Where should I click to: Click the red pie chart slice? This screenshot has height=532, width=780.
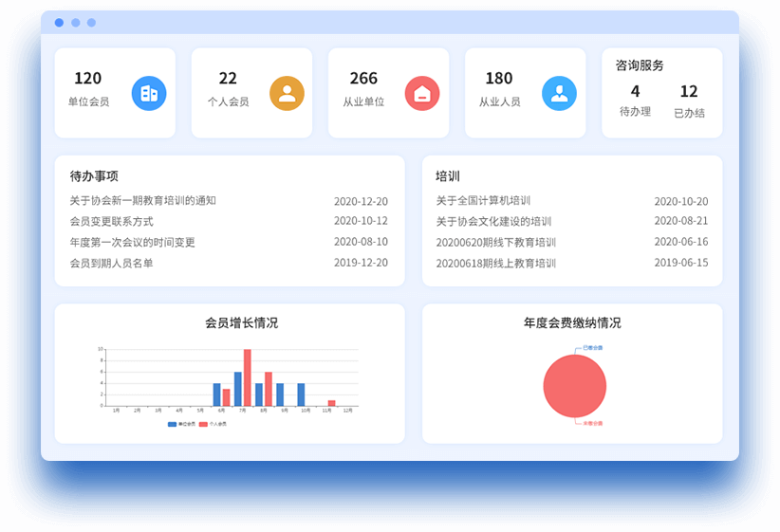(x=574, y=386)
